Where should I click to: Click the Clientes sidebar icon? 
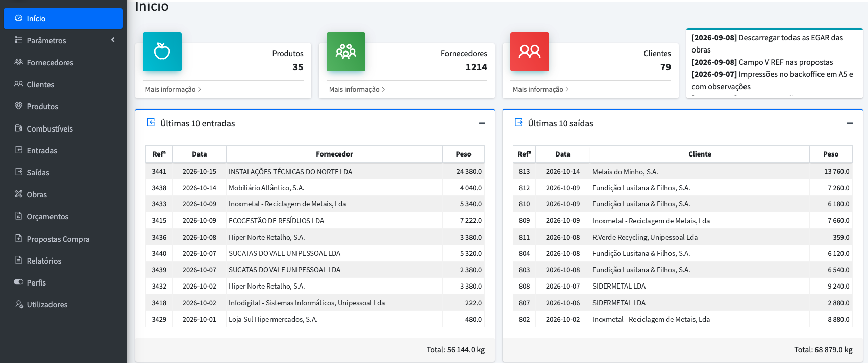pos(19,84)
